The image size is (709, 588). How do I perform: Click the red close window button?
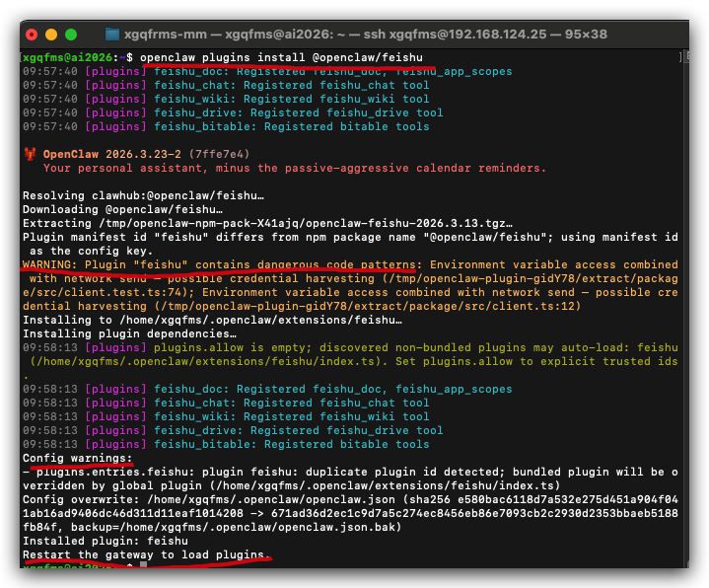coord(32,35)
